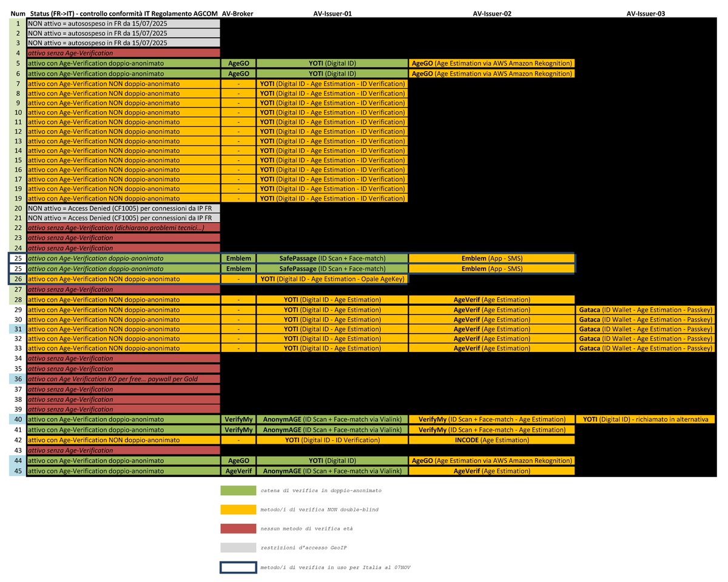
Task: Click row 41 'AnonymAGE (ID Scan + Face-match via Vialink)'
Action: click(x=332, y=430)
